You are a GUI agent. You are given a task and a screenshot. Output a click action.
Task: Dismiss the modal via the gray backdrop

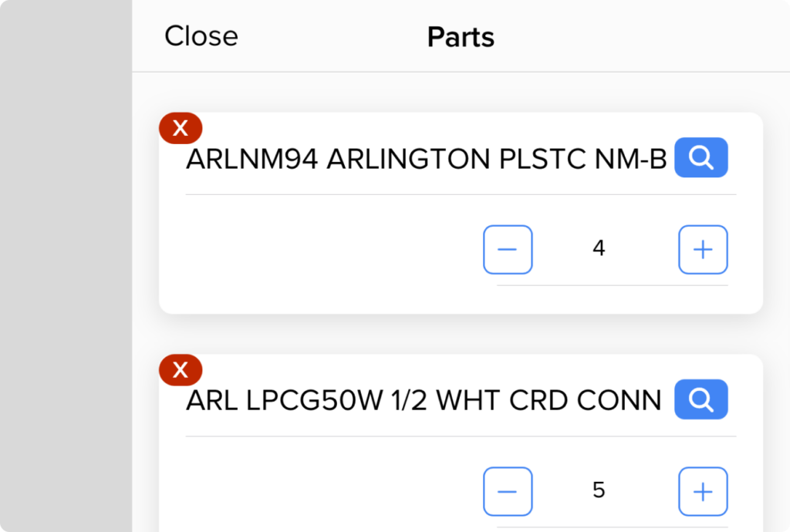66,266
